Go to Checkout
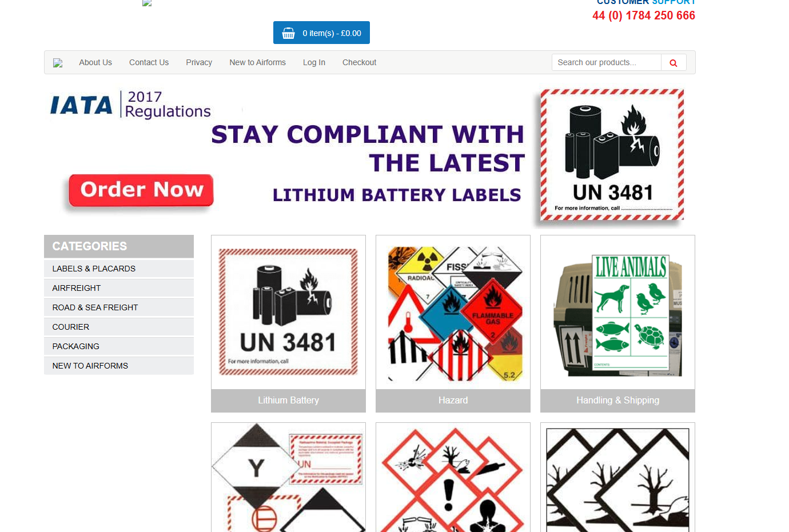 [x=359, y=63]
